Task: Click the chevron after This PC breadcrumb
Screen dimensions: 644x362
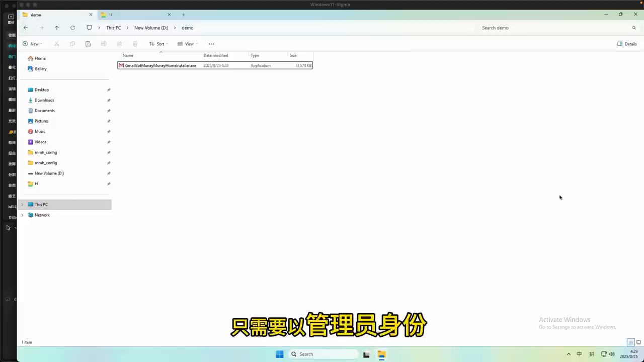Action: pos(128,28)
